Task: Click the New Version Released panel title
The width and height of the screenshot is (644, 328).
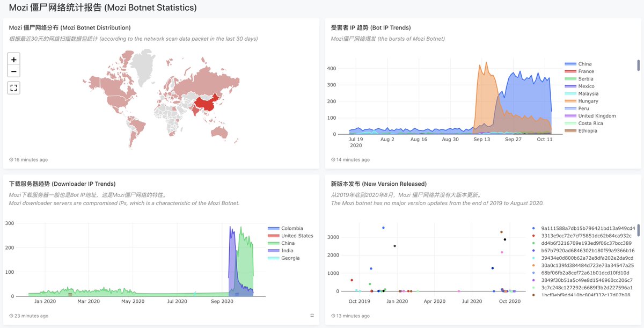Action: click(378, 184)
